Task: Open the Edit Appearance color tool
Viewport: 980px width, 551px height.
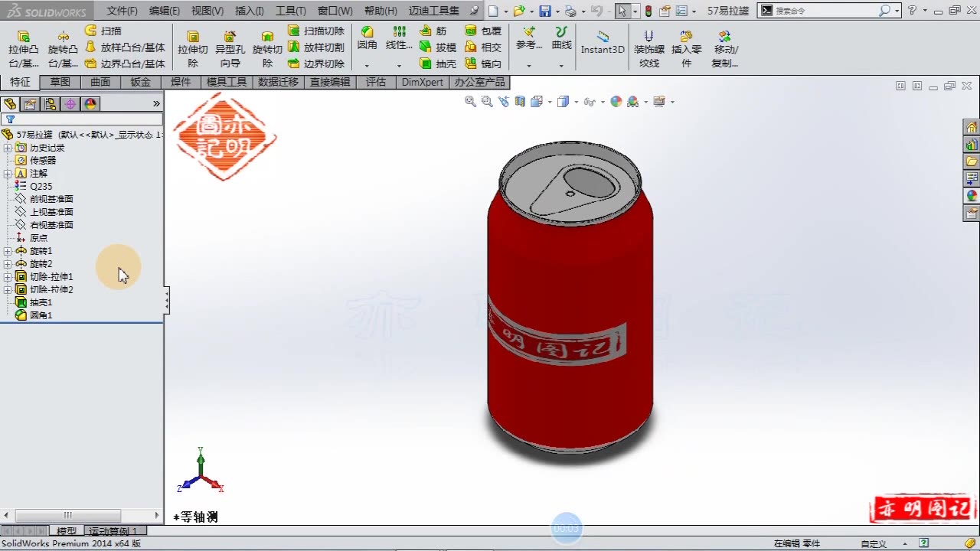Action: click(x=616, y=101)
